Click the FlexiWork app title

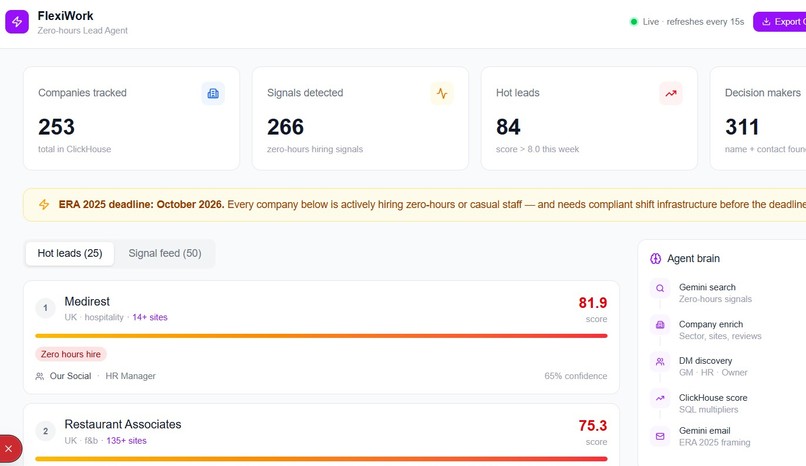(x=65, y=16)
